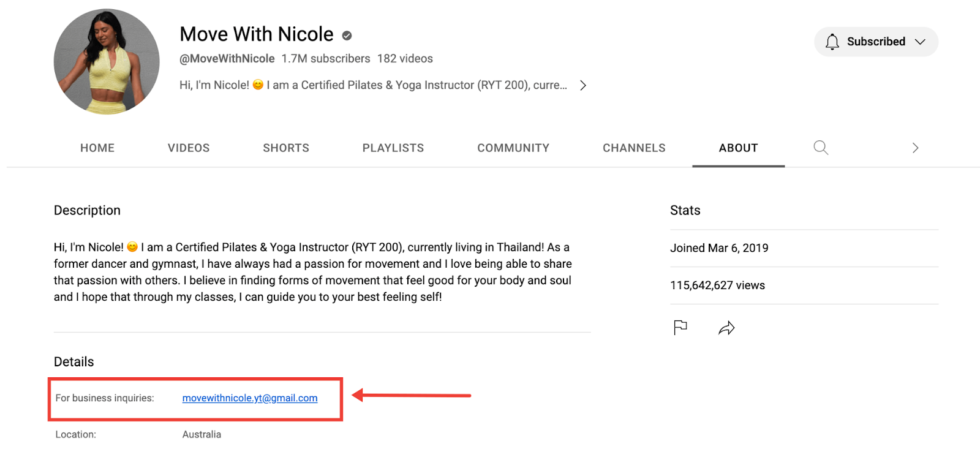Image resolution: width=980 pixels, height=476 pixels.
Task: Click the Move With Nicole channel title
Action: point(257,34)
